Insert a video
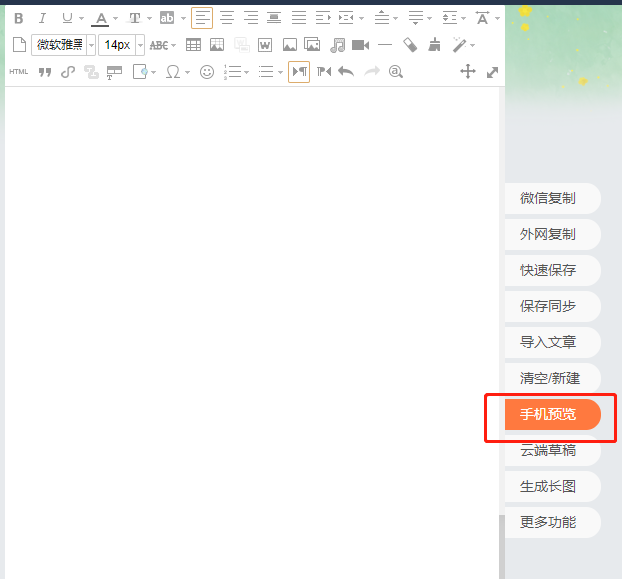This screenshot has height=579, width=622. 360,45
